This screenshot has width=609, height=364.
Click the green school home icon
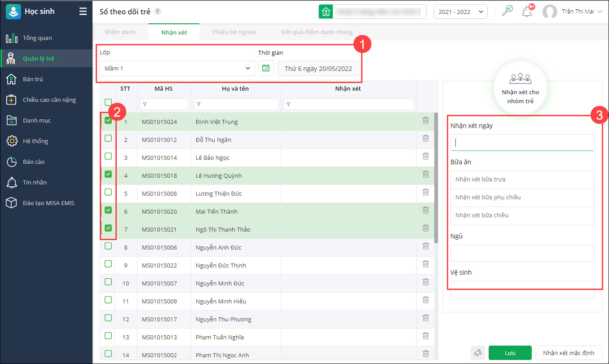coord(326,12)
